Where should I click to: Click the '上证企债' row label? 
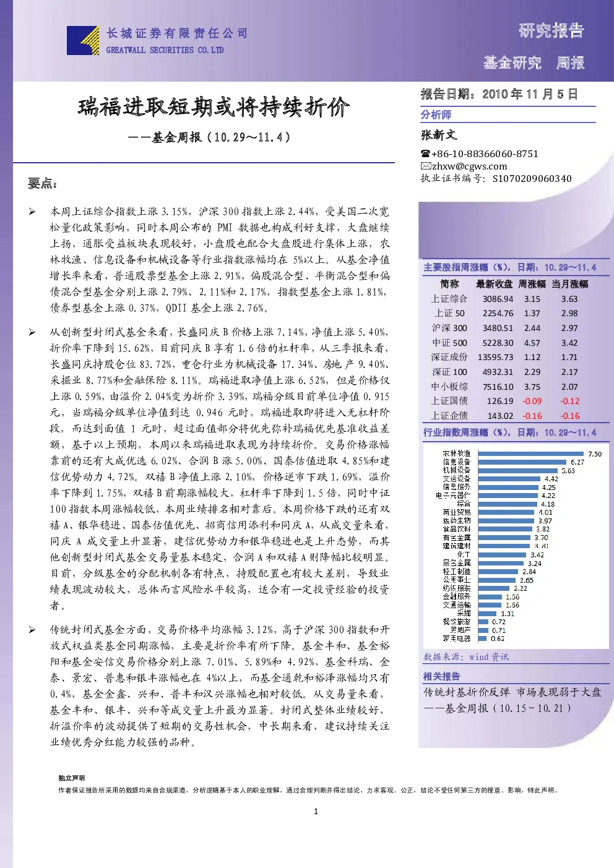point(449,416)
